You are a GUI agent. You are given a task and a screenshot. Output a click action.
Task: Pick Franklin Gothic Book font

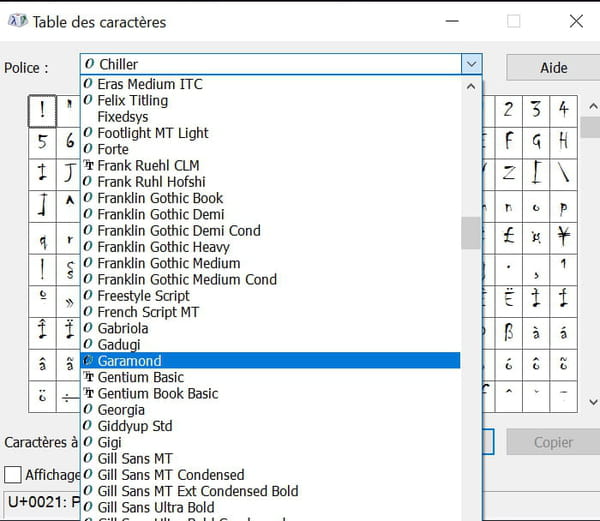click(x=270, y=198)
